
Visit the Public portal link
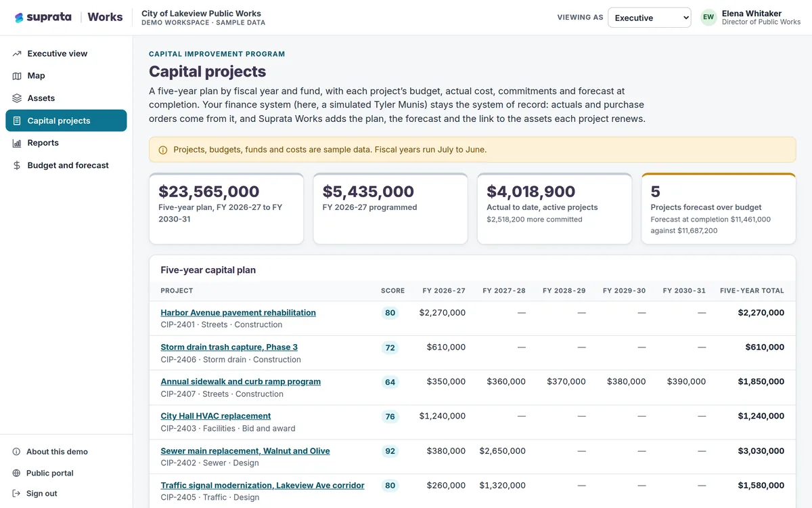point(66,473)
